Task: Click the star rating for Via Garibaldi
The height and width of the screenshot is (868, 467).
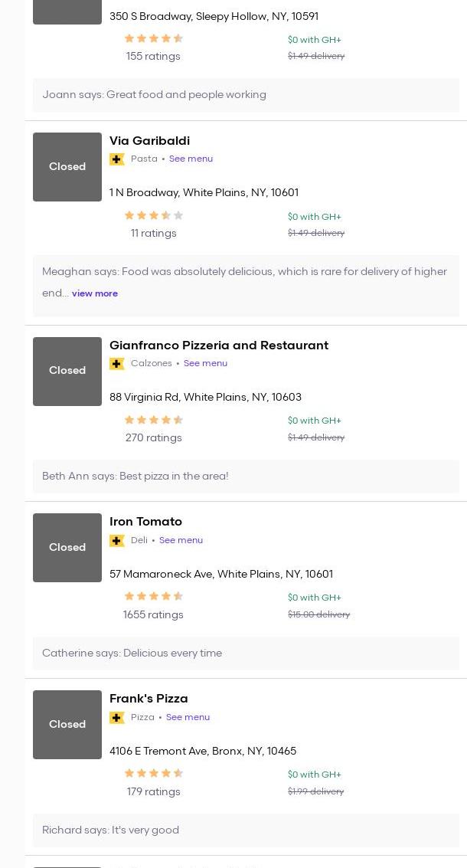Action: [154, 216]
